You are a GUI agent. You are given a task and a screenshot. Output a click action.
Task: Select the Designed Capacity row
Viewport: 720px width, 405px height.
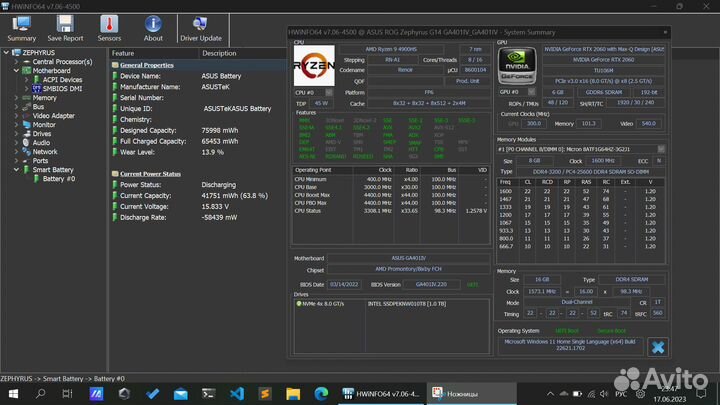(197, 130)
